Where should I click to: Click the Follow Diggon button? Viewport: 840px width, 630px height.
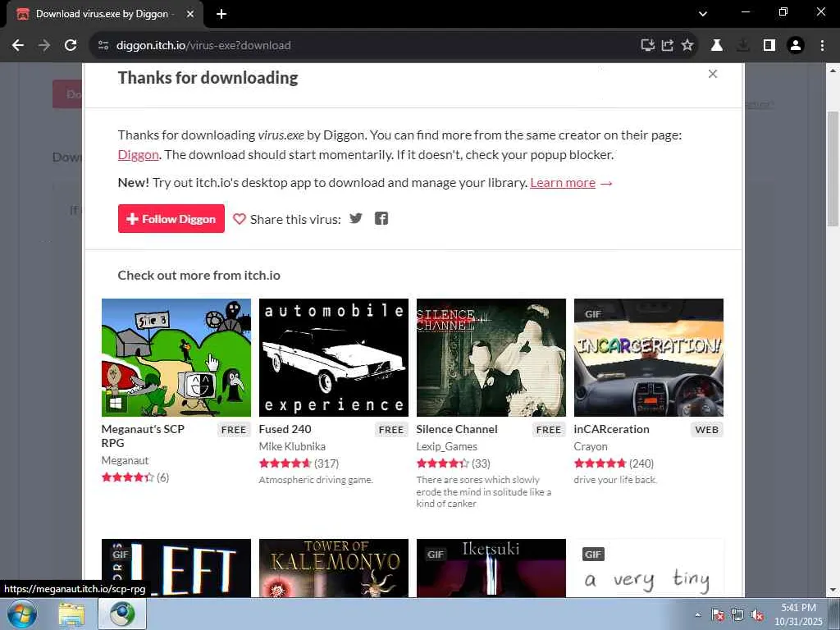pos(171,218)
